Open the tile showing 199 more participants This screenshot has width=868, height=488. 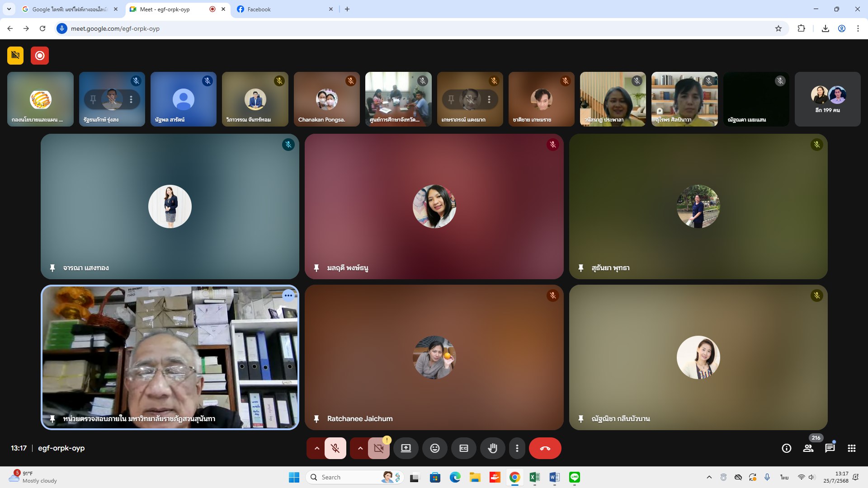pos(827,99)
